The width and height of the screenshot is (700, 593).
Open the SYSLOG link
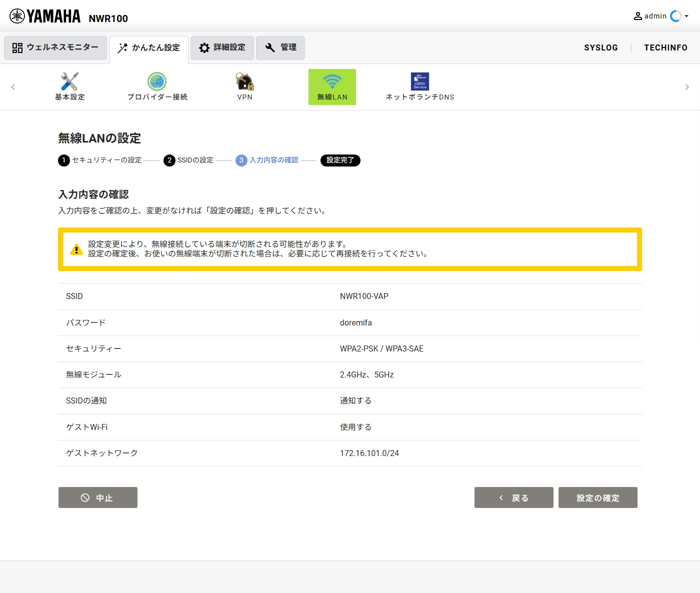(600, 47)
